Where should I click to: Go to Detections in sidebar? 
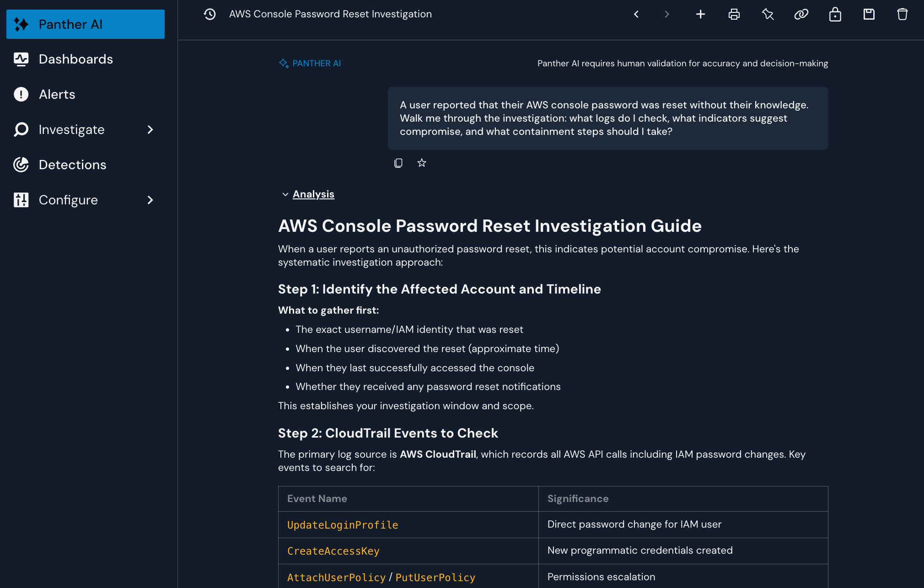point(72,165)
